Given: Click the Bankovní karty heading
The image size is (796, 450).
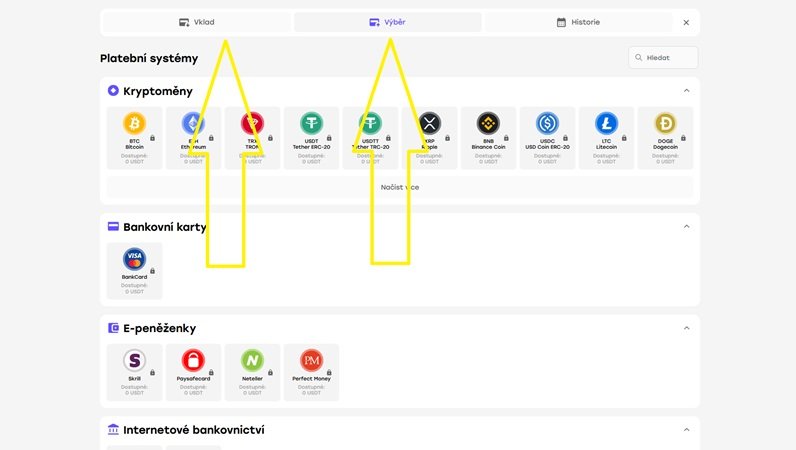Looking at the screenshot, I should click(x=165, y=227).
